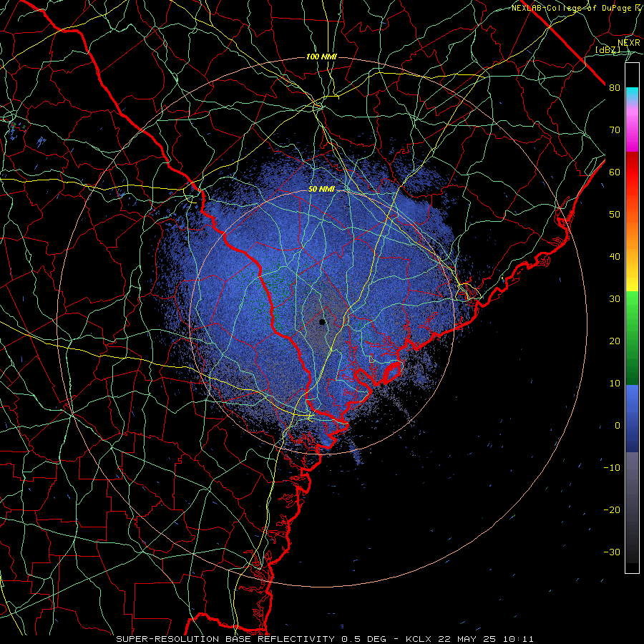
Task: Click the KCLX 22 MAY 25 10:11 timestamp
Action: click(x=469, y=639)
